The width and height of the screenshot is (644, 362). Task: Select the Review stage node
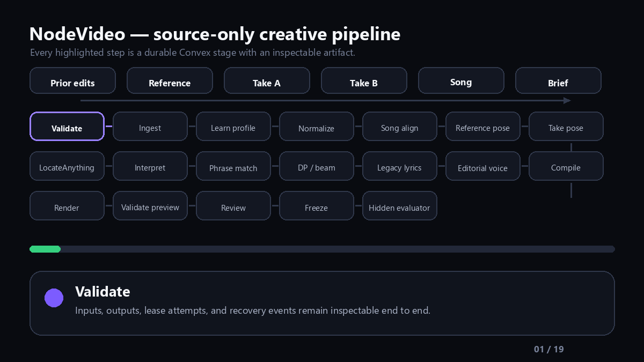tap(233, 206)
